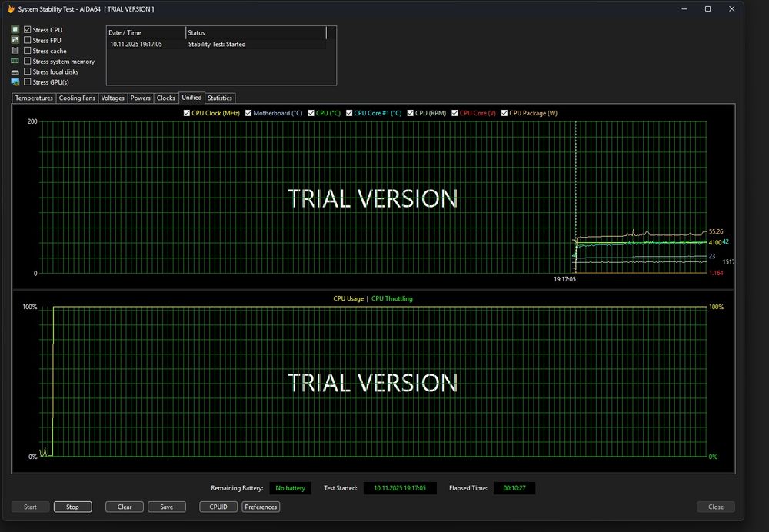Click the memory module icon beside Stress system memory

click(x=15, y=61)
